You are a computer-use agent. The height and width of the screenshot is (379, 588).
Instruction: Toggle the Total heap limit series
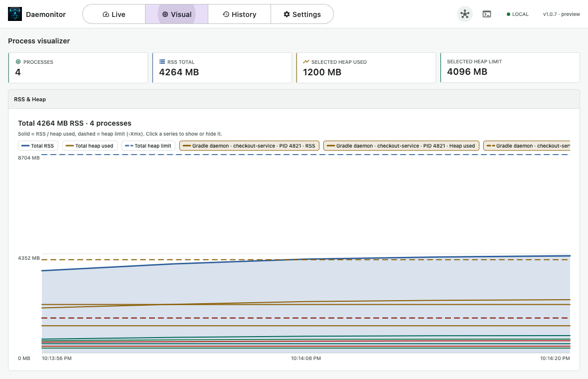point(148,146)
